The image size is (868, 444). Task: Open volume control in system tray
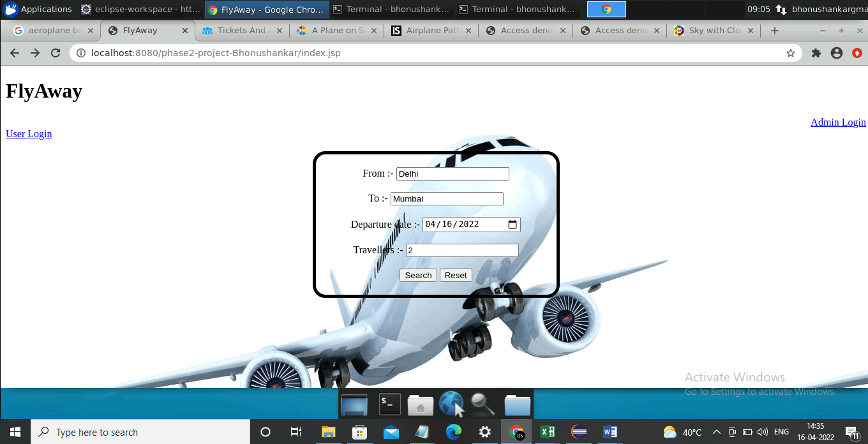762,432
